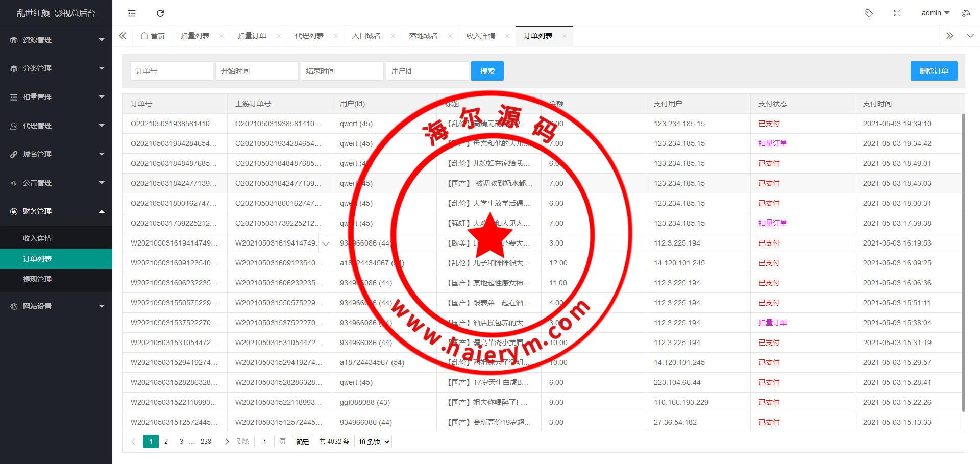The width and height of the screenshot is (980, 464).
Task: Click the 删除订单 button
Action: click(934, 71)
